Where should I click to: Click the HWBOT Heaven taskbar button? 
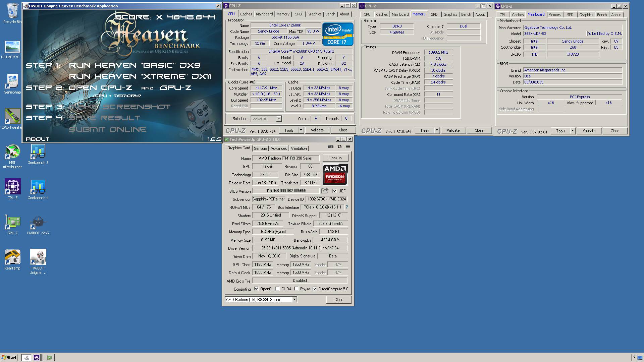26,358
